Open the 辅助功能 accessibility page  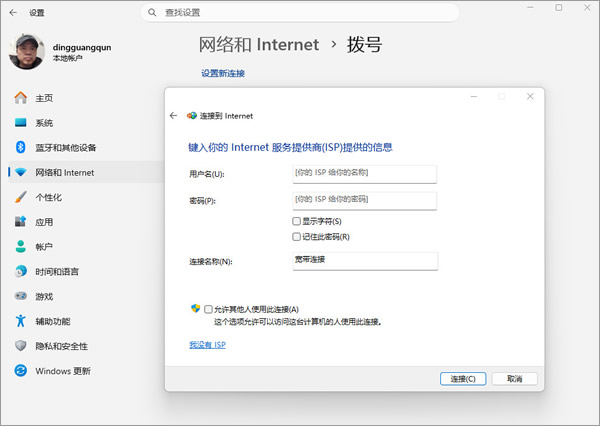pyautogui.click(x=55, y=321)
